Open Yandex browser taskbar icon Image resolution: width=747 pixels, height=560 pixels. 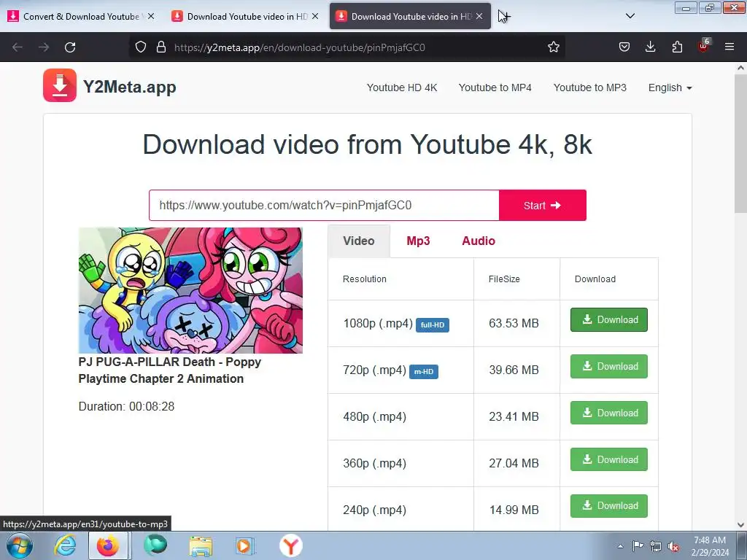[x=290, y=545]
